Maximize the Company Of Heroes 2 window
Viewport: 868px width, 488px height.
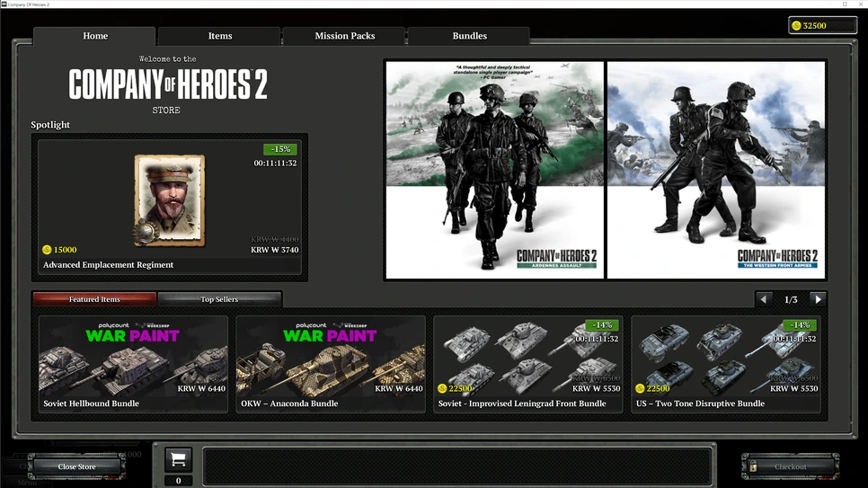pyautogui.click(x=845, y=4)
